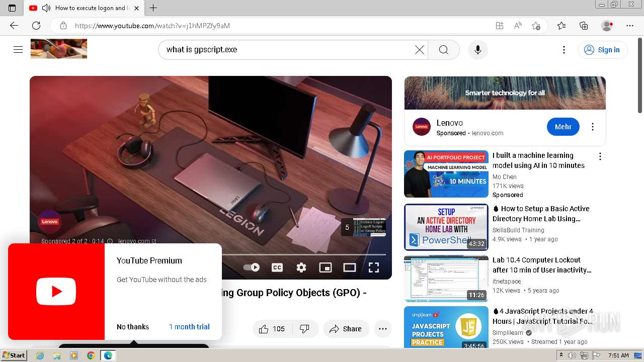644x362 pixels.
Task: Start voice search with microphone icon
Action: [x=478, y=50]
